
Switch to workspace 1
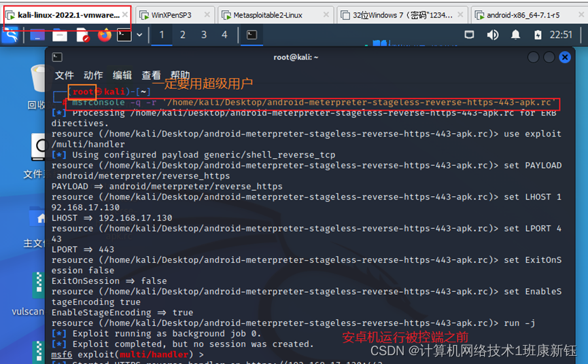tap(162, 35)
